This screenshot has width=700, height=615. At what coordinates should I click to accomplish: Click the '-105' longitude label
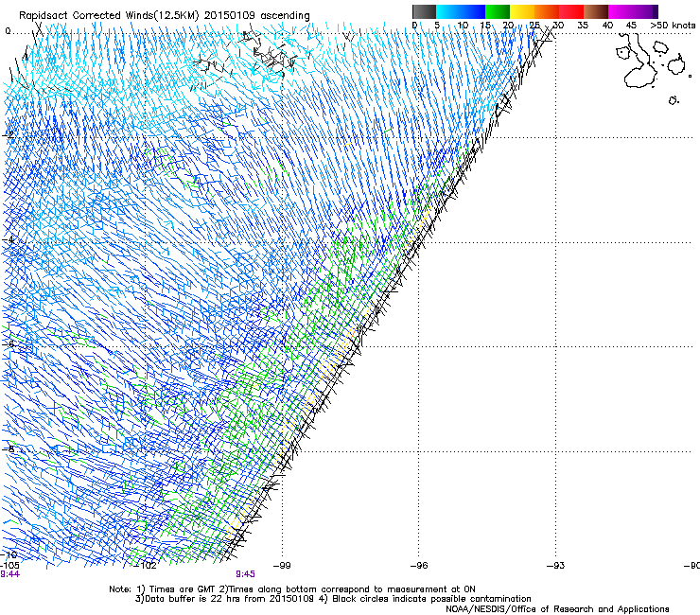tap(9, 566)
